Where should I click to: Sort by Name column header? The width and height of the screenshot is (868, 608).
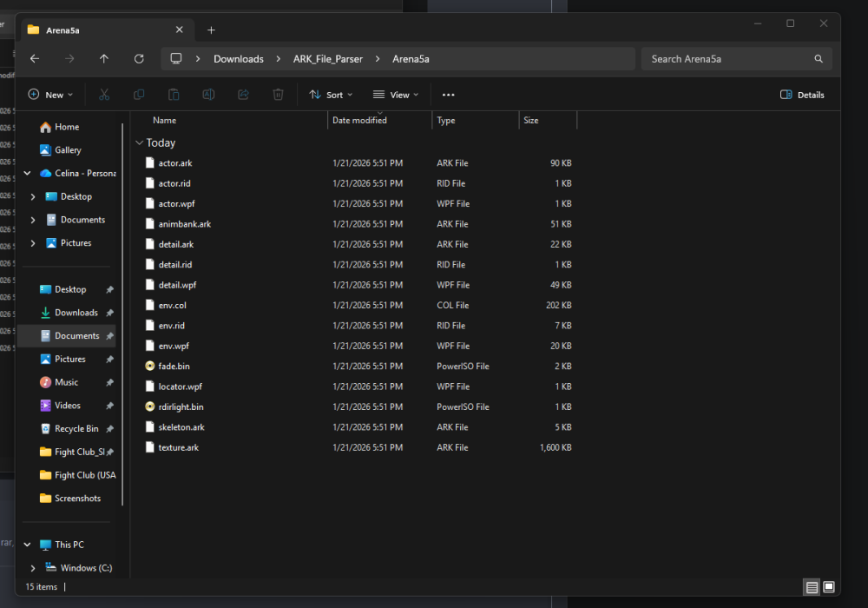[164, 120]
